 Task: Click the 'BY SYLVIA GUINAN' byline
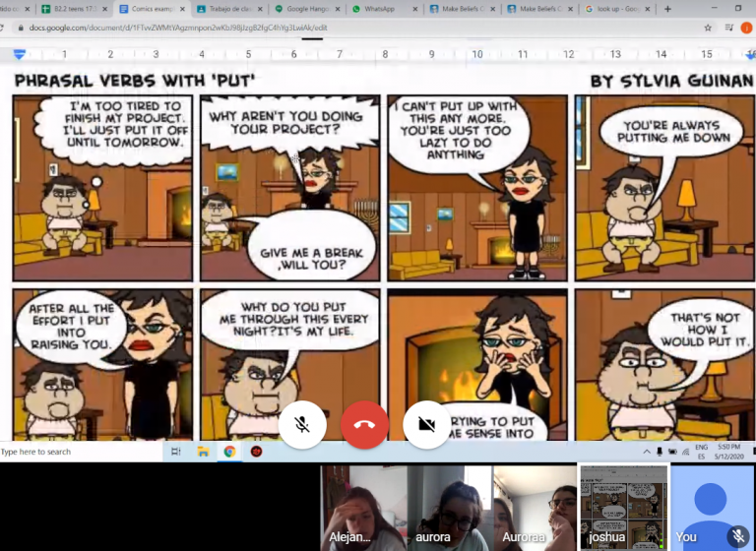point(671,81)
